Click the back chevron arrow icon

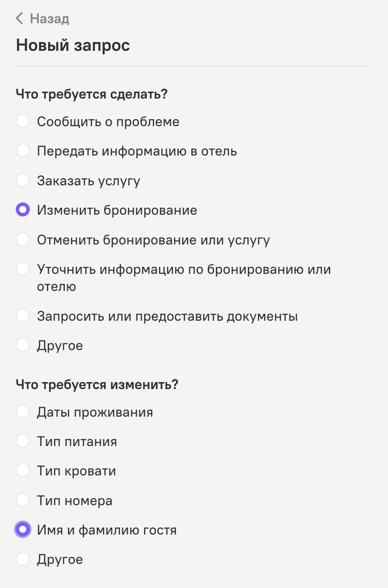coord(19,18)
